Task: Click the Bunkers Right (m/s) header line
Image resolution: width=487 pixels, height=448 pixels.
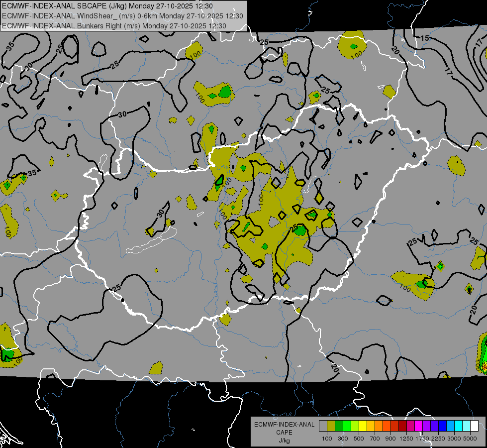Action: [x=114, y=26]
